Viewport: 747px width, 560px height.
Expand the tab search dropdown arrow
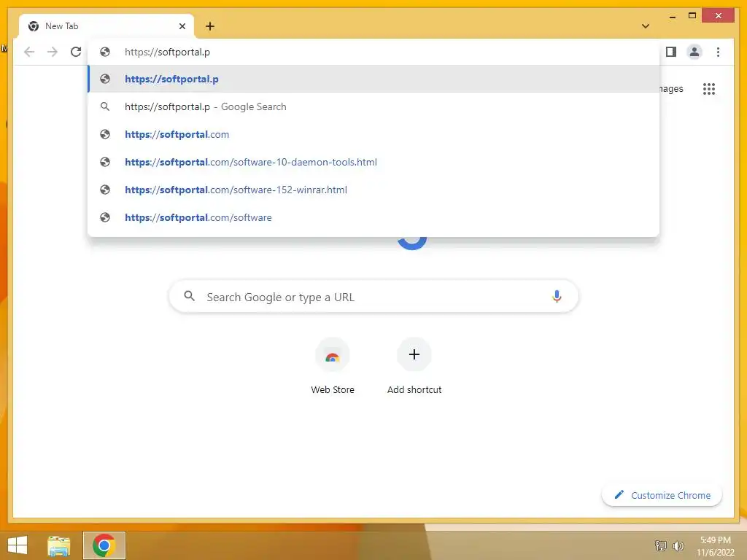(x=646, y=26)
